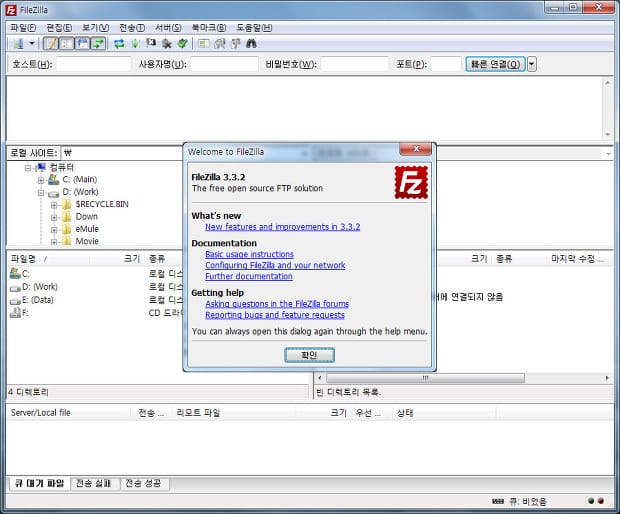Click the message log scroll up arrow
Viewport: 620px width, 514px height.
pyautogui.click(x=608, y=82)
